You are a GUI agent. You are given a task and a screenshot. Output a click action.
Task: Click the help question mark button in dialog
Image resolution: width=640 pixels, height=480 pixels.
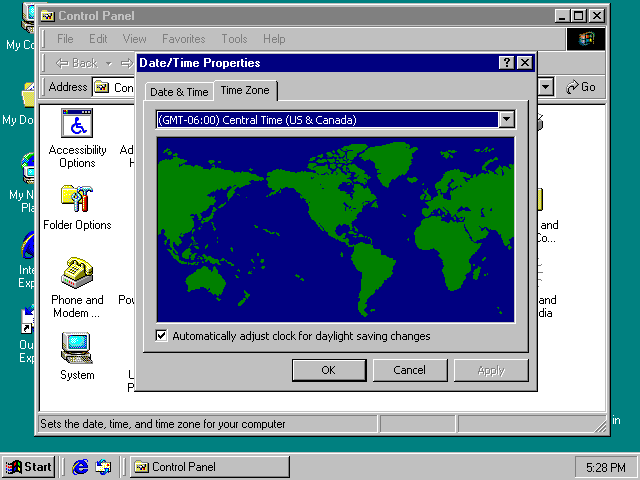click(x=506, y=63)
